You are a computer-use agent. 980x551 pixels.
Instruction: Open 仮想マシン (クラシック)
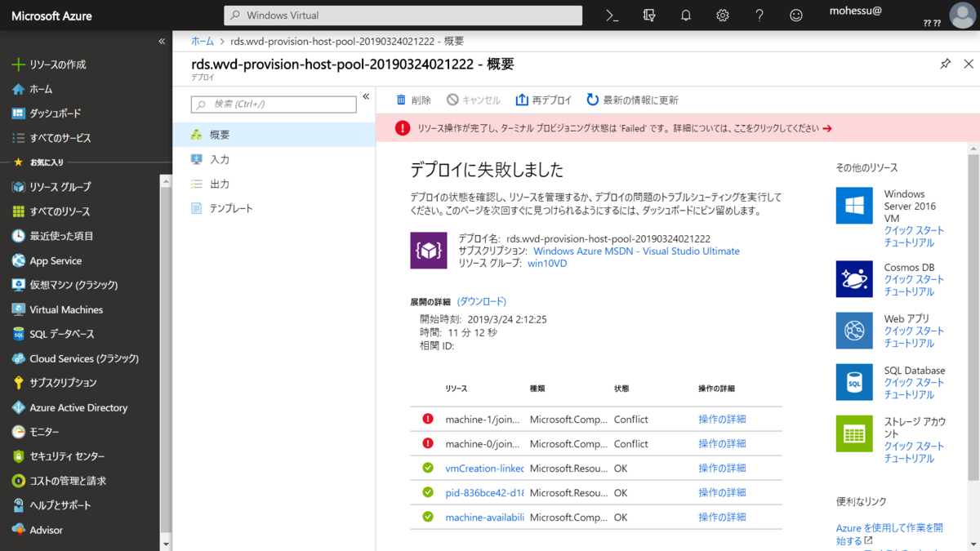coord(73,285)
